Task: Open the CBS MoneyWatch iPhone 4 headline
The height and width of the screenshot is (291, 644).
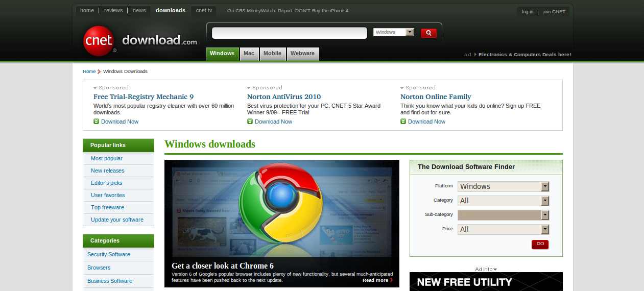Action: coord(288,10)
